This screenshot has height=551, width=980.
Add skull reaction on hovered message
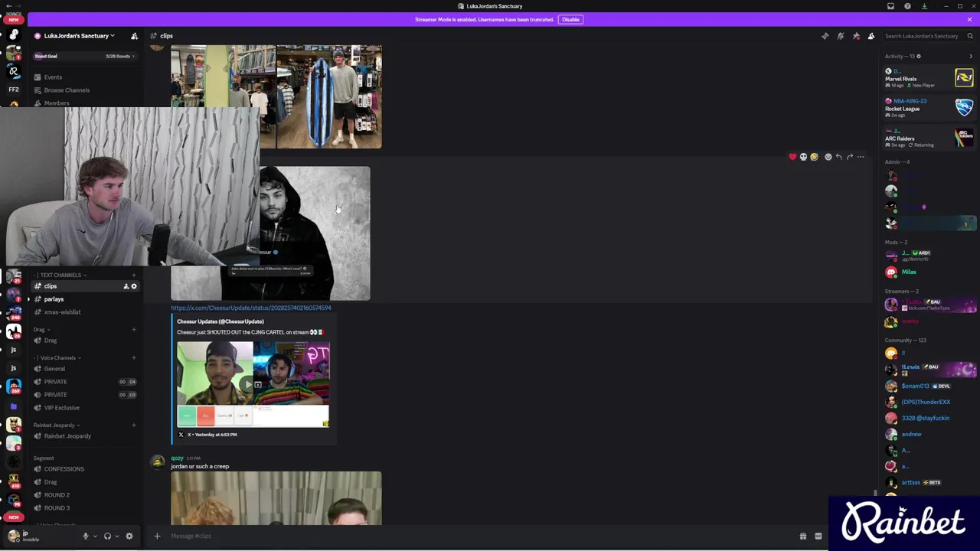(803, 157)
